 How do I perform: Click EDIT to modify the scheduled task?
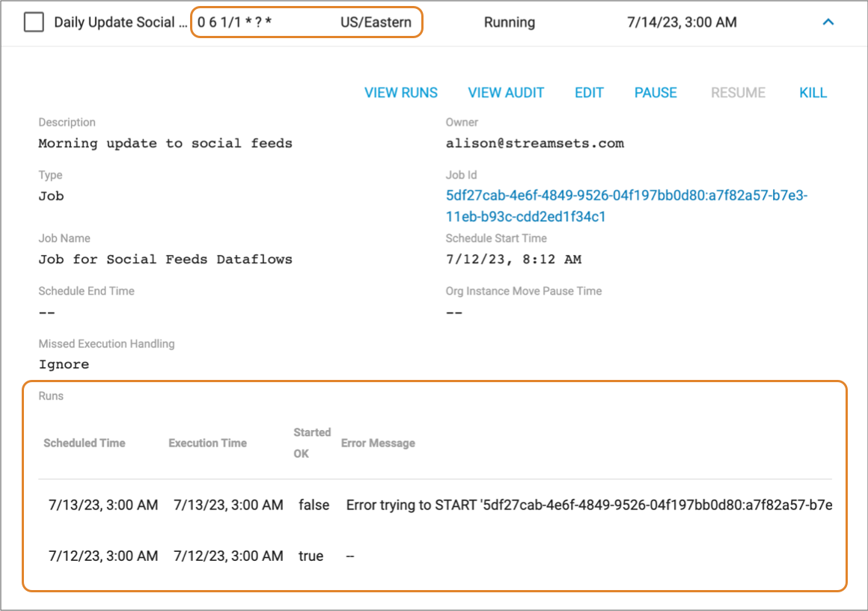click(589, 92)
